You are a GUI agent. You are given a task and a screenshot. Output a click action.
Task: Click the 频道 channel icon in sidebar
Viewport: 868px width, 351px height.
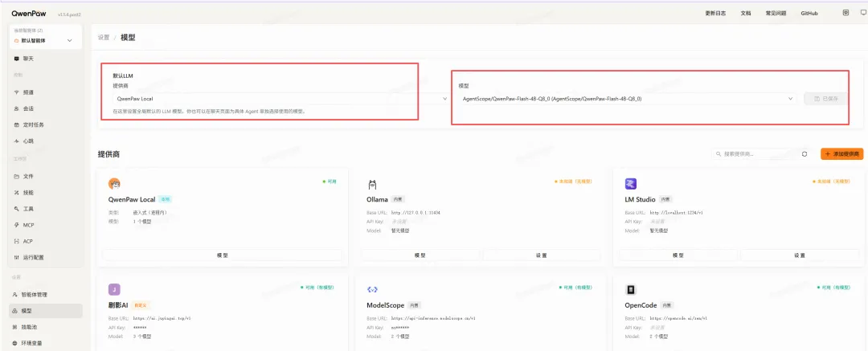point(17,92)
